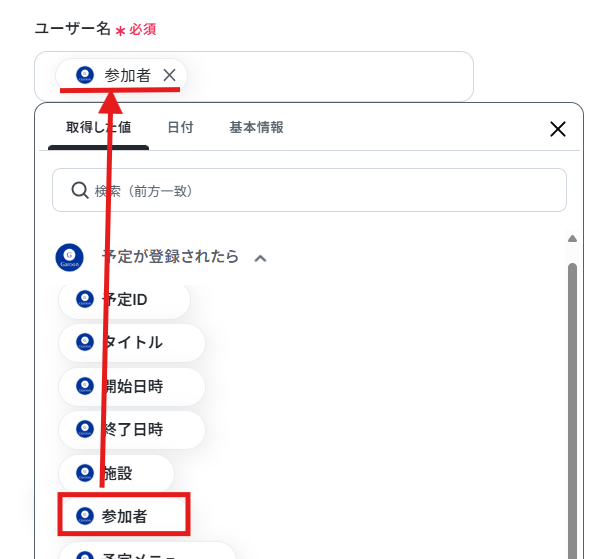Image resolution: width=602 pixels, height=559 pixels.
Task: Select the 予定メモ value chip
Action: pos(147,551)
